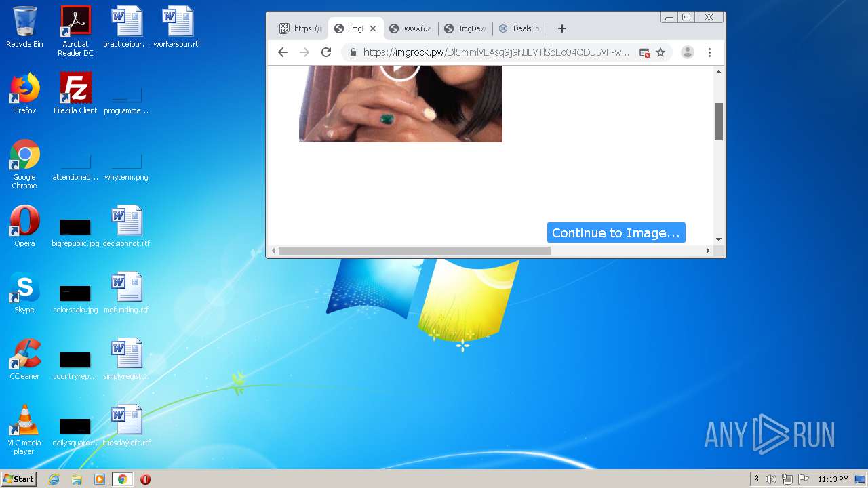Click the 11:13 PM clock
This screenshot has width=868, height=488.
(833, 479)
